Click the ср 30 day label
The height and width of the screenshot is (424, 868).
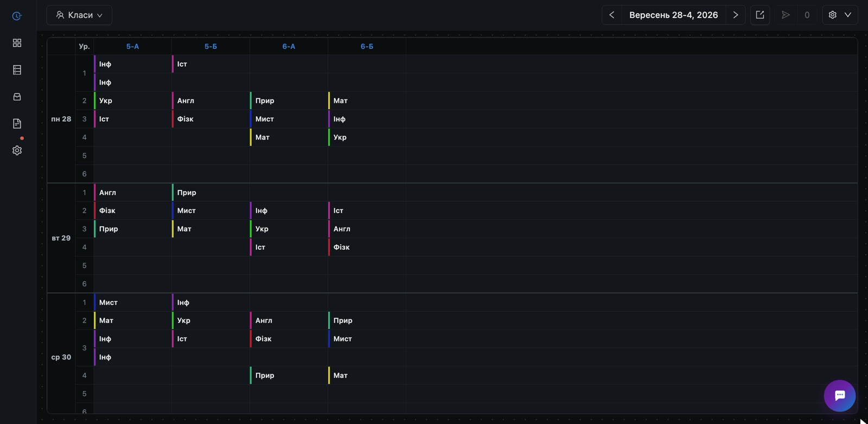61,357
